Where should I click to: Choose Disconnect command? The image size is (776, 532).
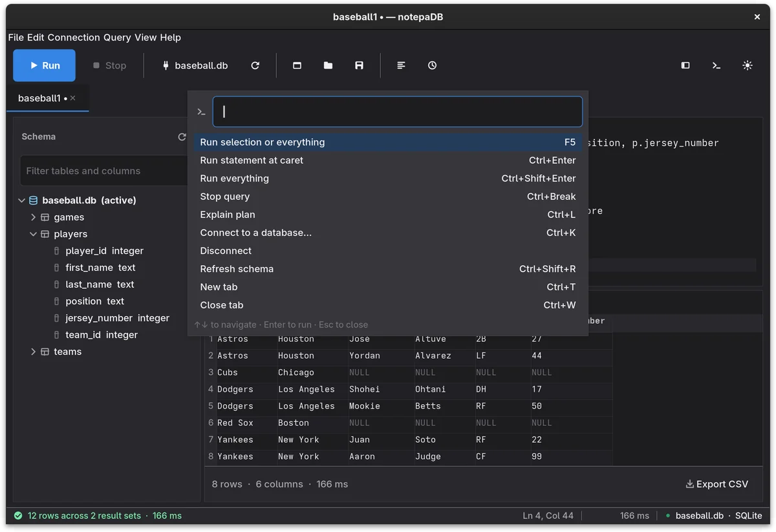388,251
